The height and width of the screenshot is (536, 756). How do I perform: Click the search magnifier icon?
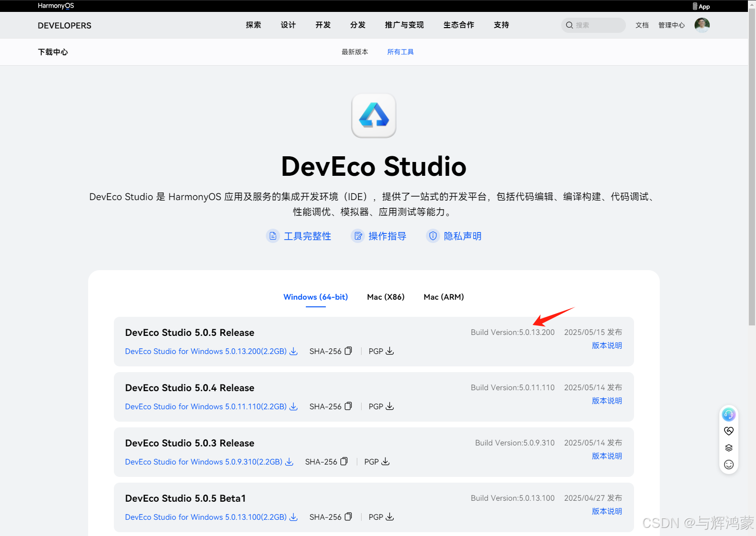[569, 25]
